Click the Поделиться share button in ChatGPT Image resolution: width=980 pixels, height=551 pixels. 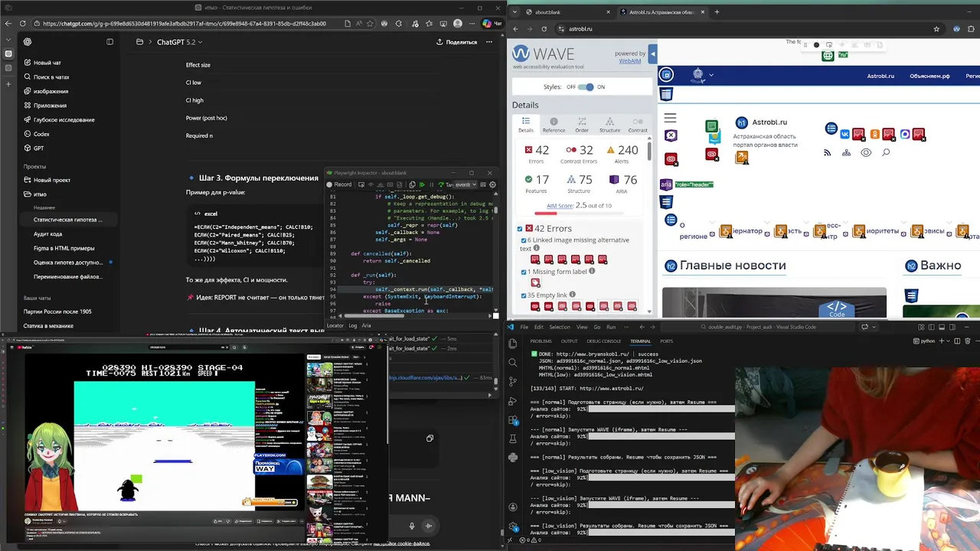point(456,42)
